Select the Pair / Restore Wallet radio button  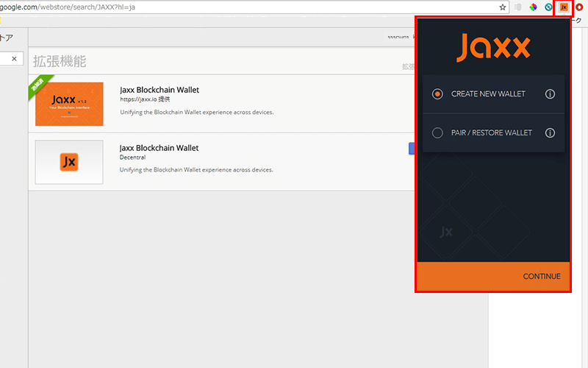437,133
